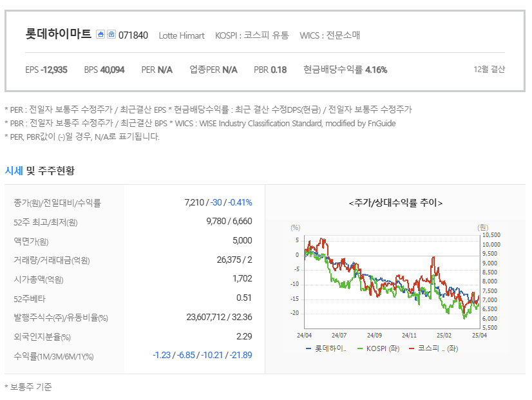Screen dimensions: 532x400
Task: Open the homepage icon next to 롯데하이마트
Action: coord(100,34)
